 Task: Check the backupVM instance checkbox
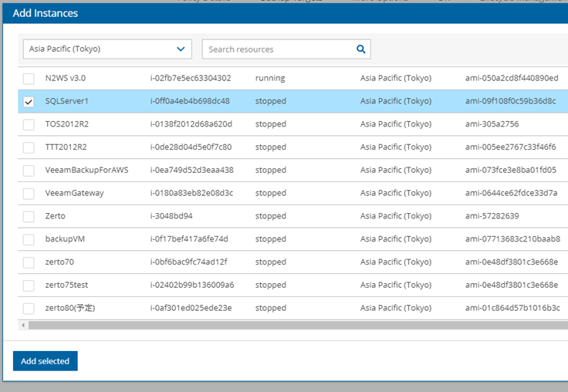pyautogui.click(x=29, y=239)
